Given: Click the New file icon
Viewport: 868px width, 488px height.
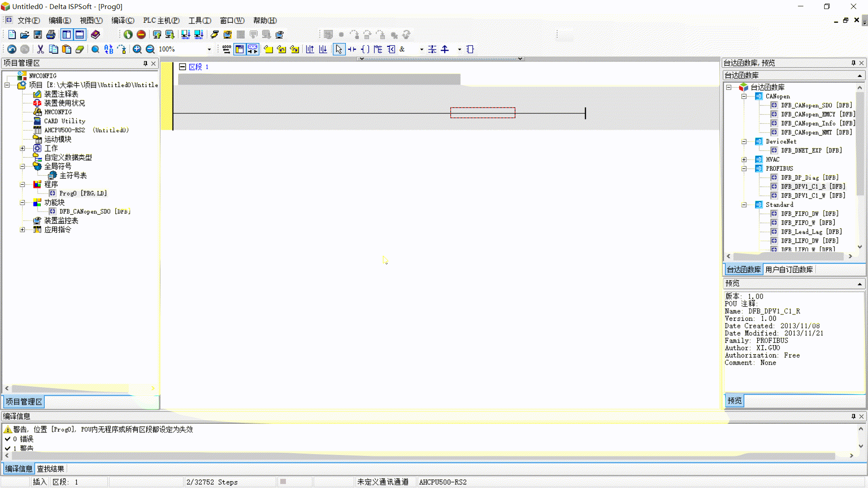Looking at the screenshot, I should click(x=12, y=35).
